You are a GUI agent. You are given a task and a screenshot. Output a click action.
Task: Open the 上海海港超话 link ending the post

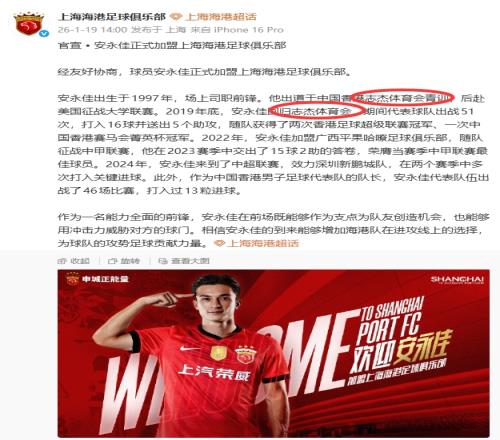pos(263,243)
